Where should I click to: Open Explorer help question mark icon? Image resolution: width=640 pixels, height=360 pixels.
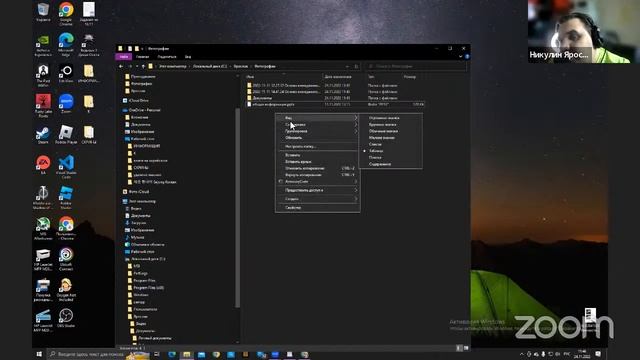(x=467, y=57)
